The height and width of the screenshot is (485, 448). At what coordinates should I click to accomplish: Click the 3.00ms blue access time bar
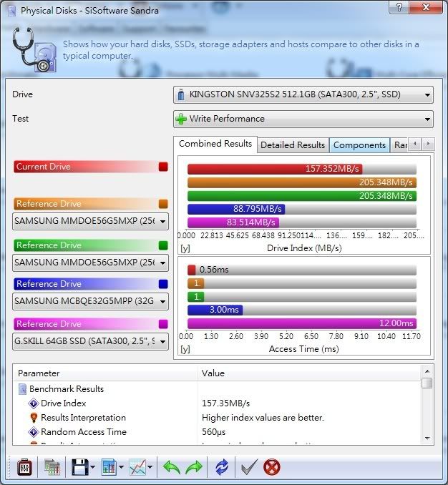215,310
